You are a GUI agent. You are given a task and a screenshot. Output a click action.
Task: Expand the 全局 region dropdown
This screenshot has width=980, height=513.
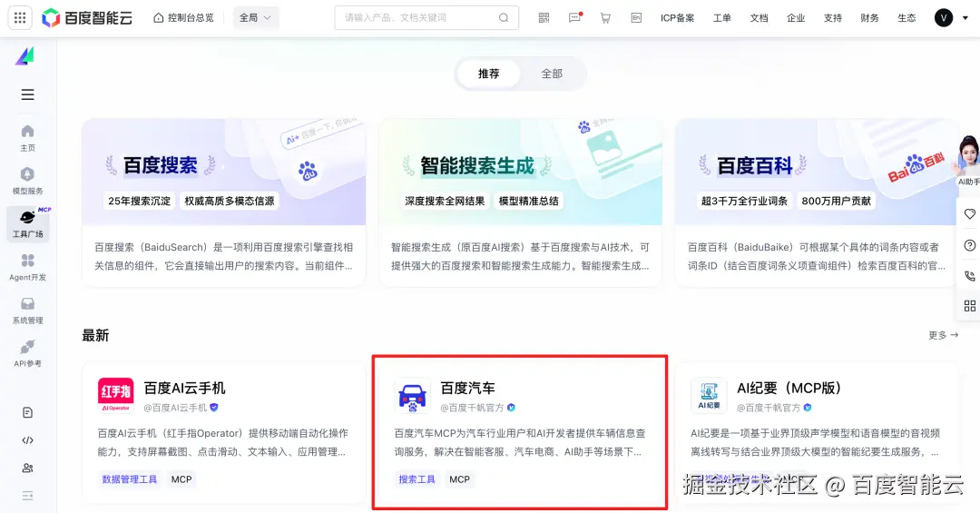pos(256,18)
